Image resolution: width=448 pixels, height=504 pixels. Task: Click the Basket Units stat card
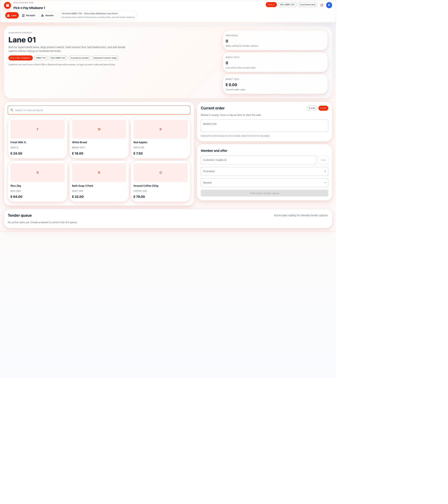[275, 62]
